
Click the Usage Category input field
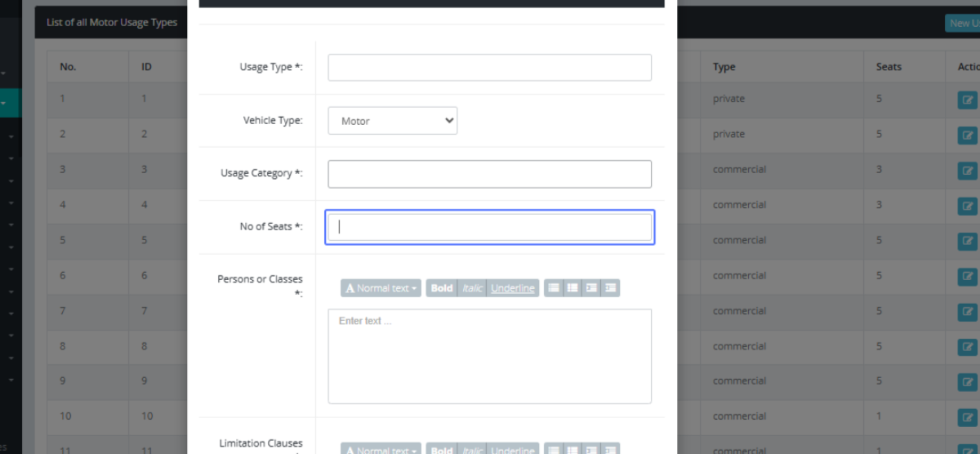[x=489, y=174]
